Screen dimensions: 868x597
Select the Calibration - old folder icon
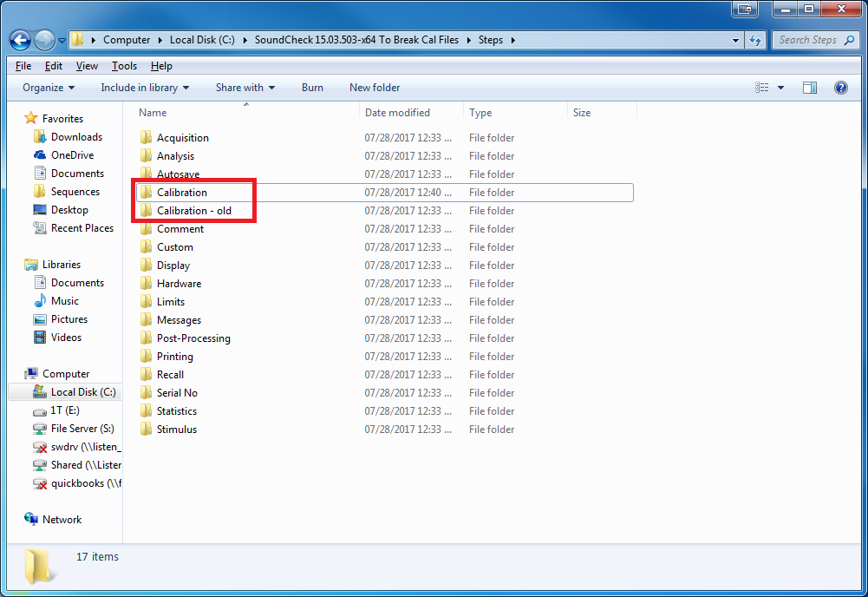point(147,211)
